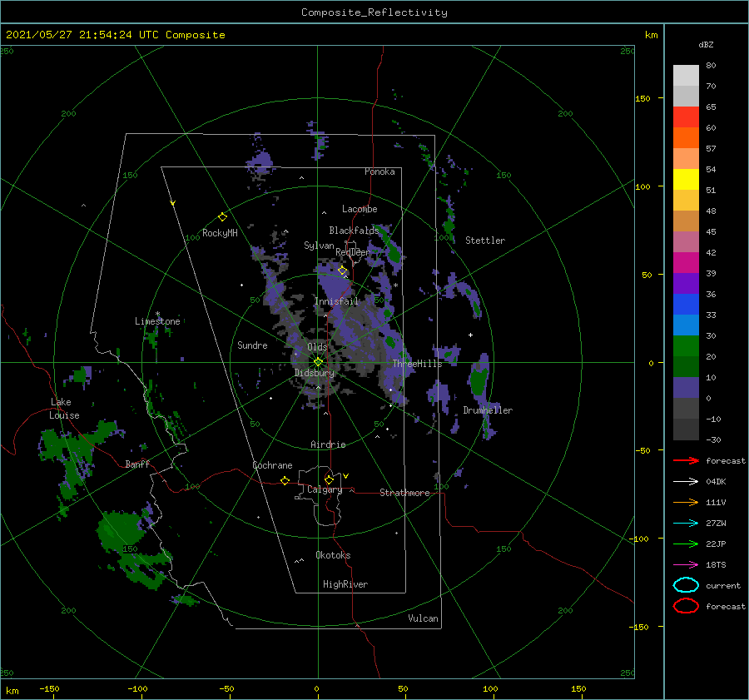The width and height of the screenshot is (749, 700).
Task: Click the green 22JP arrow icon
Action: tap(686, 544)
